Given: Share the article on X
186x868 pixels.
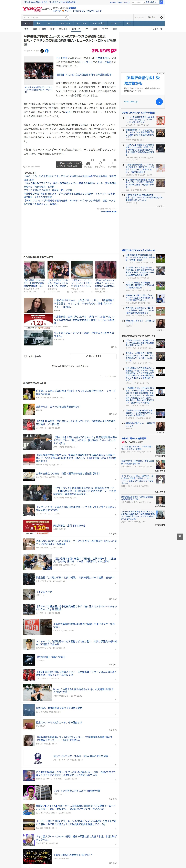Looking at the screenshot, I should pyautogui.click(x=42, y=51).
